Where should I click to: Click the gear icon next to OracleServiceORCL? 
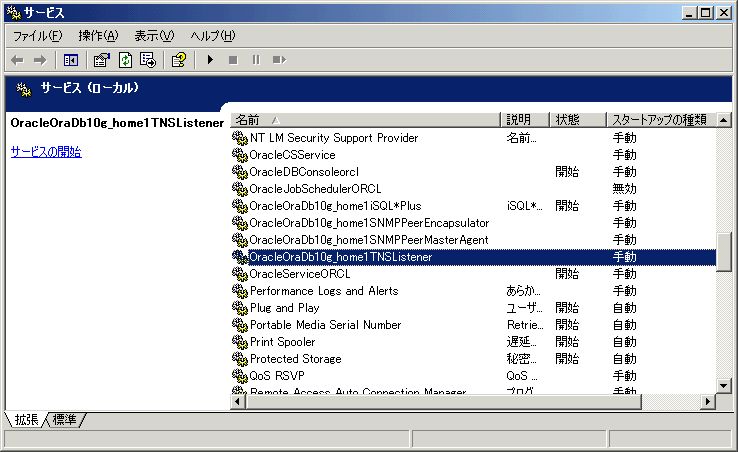(x=240, y=274)
